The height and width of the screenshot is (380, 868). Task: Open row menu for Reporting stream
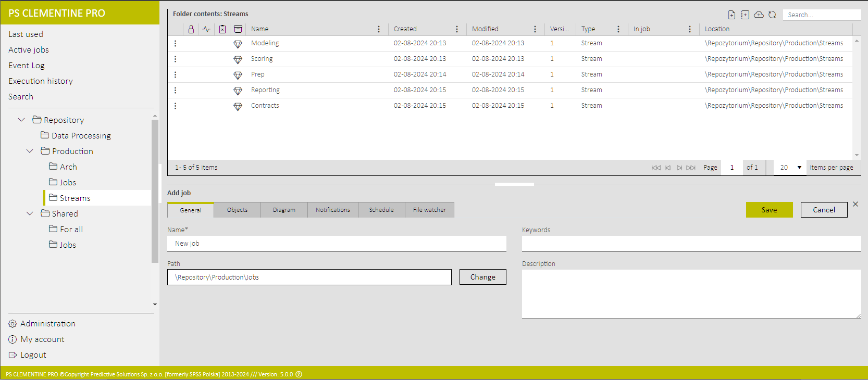point(175,90)
